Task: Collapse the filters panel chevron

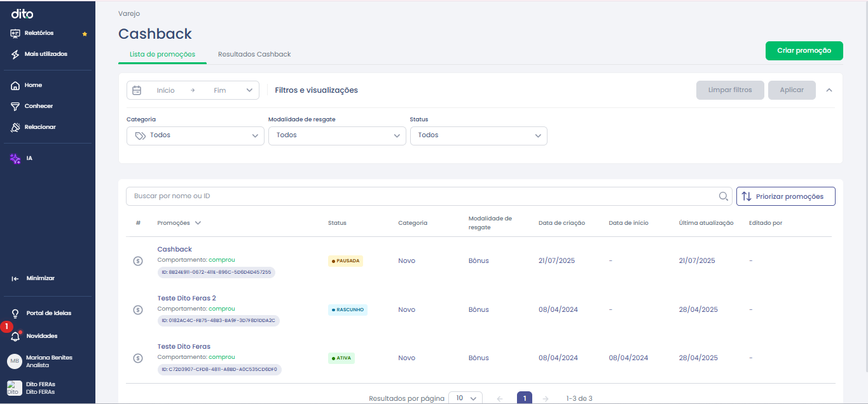Action: (829, 90)
